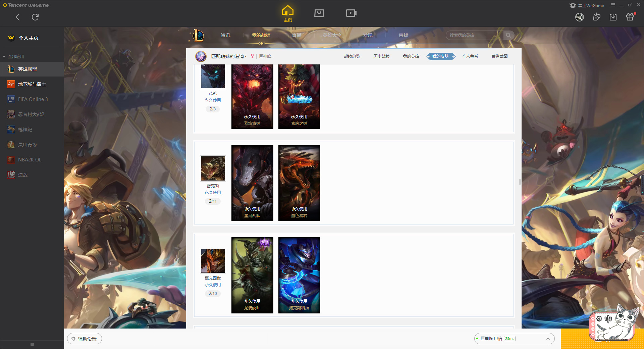
Task: Open the summoner name dropdown 匹配萌妹的港湾
Action: tap(228, 56)
